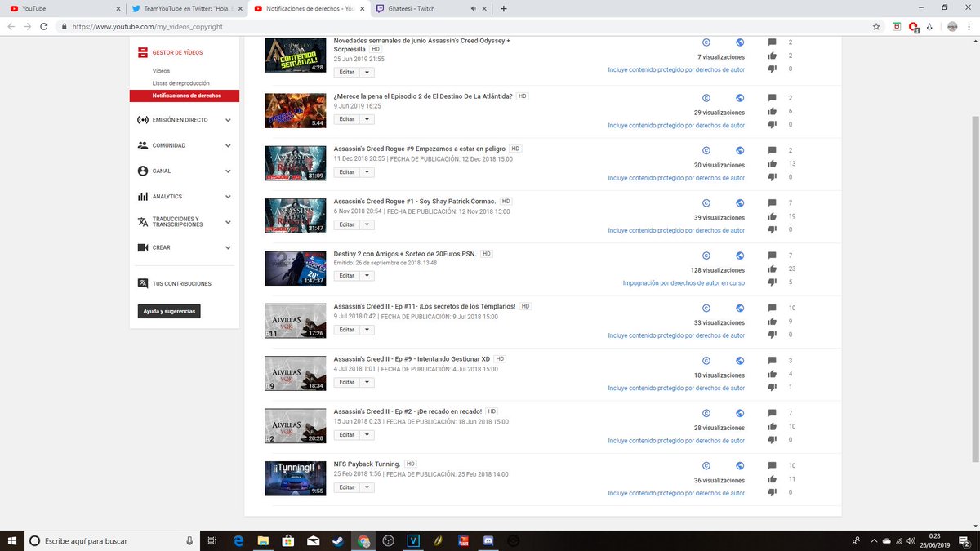Open Editar dropdown arrow for Destiny 2 con Amigos
Image resolution: width=980 pixels, height=551 pixels.
(367, 276)
